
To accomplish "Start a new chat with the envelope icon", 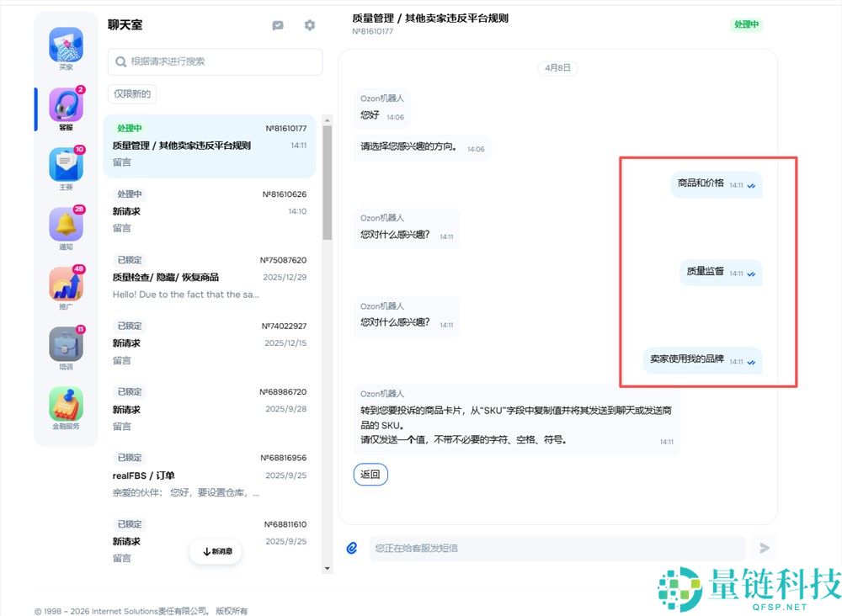I will pos(278,25).
